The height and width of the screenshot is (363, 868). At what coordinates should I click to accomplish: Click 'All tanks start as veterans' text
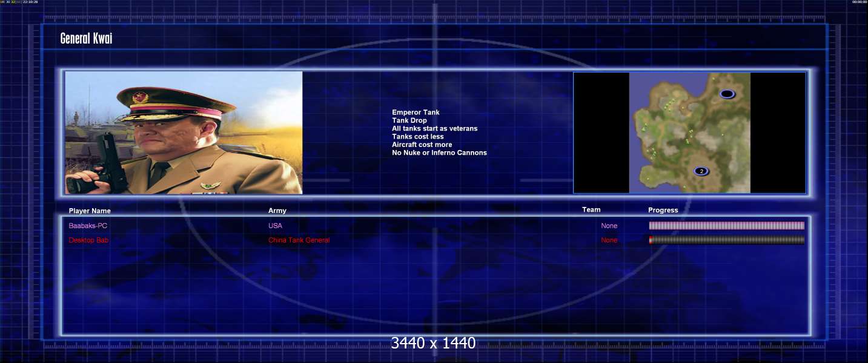coord(434,128)
